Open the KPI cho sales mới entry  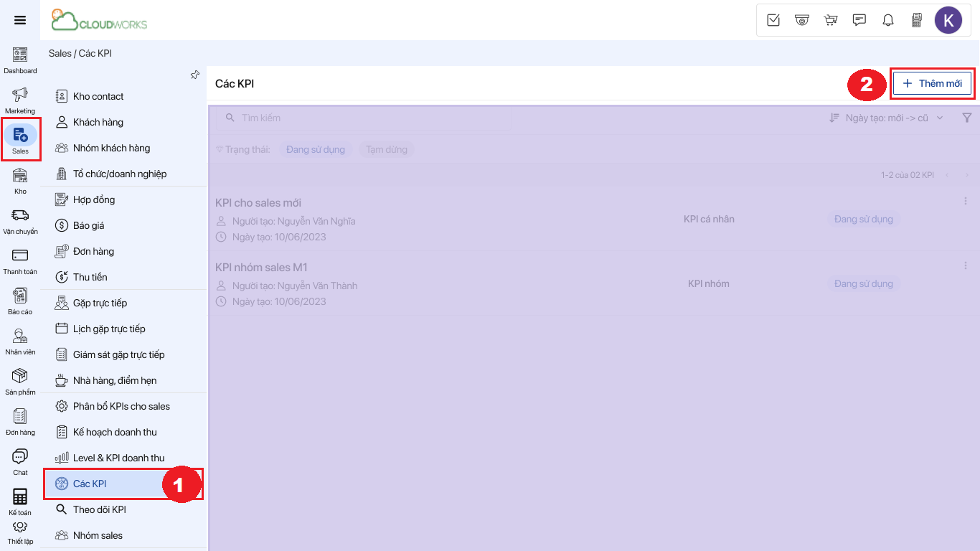point(258,203)
